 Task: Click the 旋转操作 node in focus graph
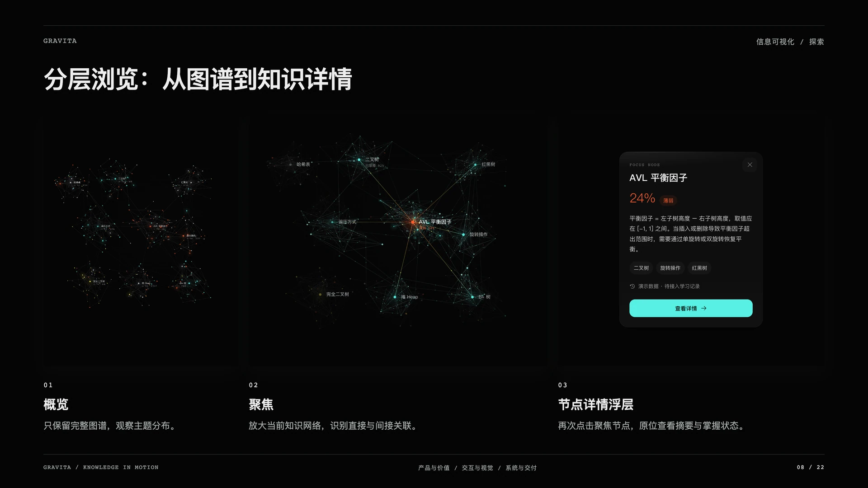463,235
